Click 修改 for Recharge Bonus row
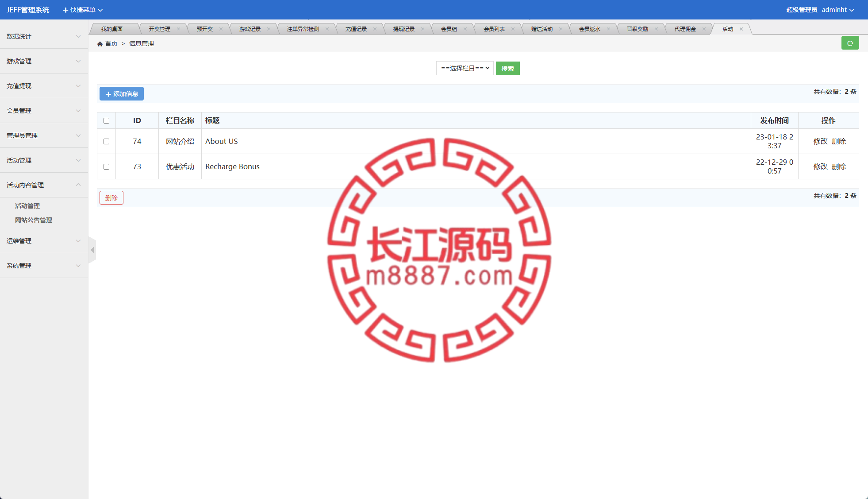868x499 pixels. 820,166
